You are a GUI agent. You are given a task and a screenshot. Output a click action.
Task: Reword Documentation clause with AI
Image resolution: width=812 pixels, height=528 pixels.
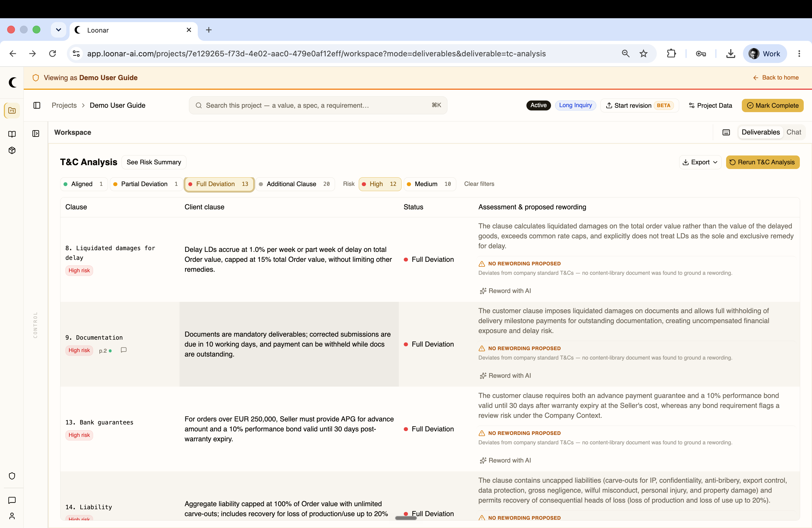pos(505,376)
